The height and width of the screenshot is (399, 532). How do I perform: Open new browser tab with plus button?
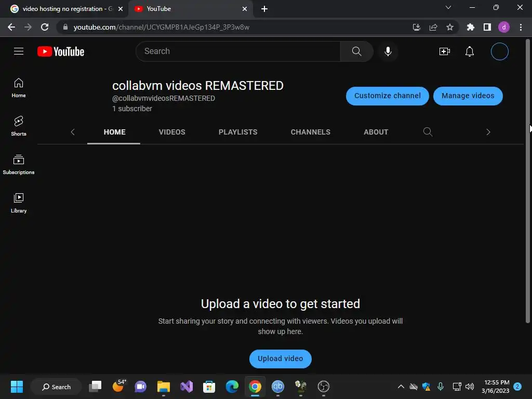coord(264,9)
